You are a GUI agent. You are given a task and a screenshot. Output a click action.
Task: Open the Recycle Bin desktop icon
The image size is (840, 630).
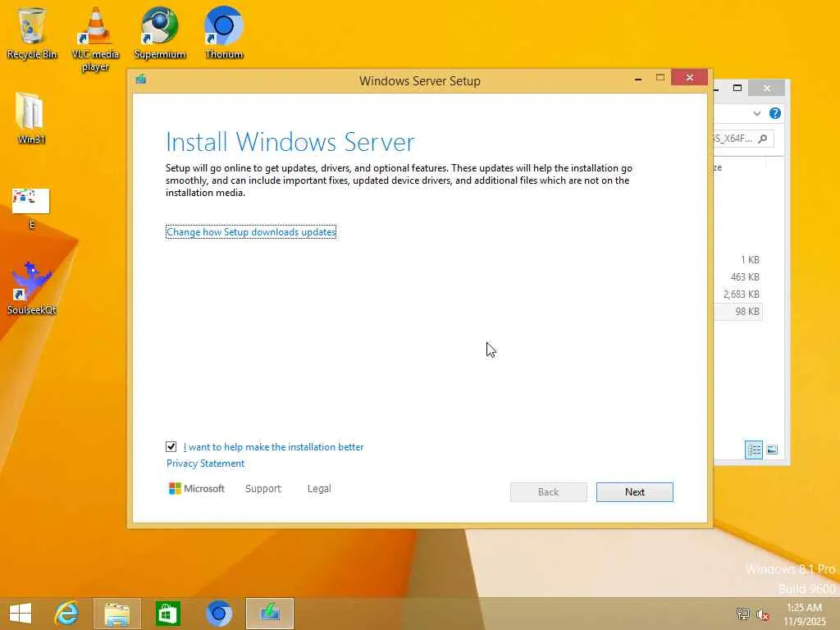31,32
